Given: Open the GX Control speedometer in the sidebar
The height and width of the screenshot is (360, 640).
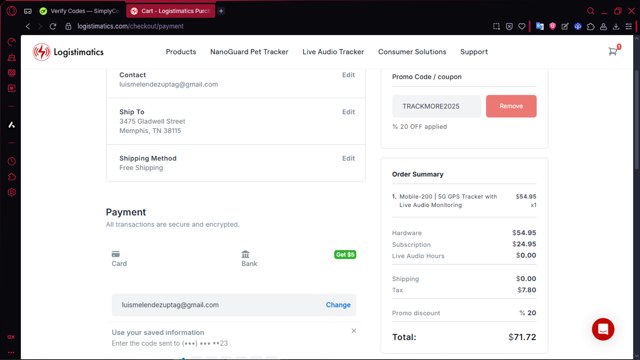Looking at the screenshot, I should [11, 42].
